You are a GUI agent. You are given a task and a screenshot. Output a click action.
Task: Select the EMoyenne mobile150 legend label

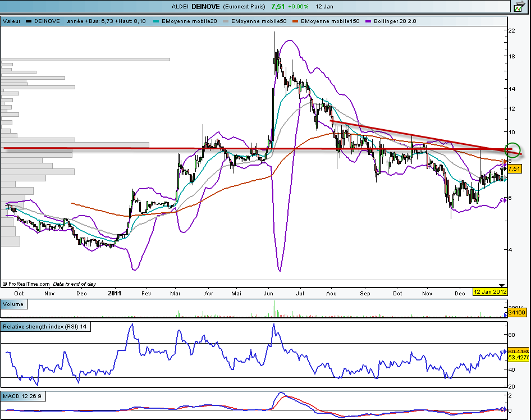pos(330,21)
